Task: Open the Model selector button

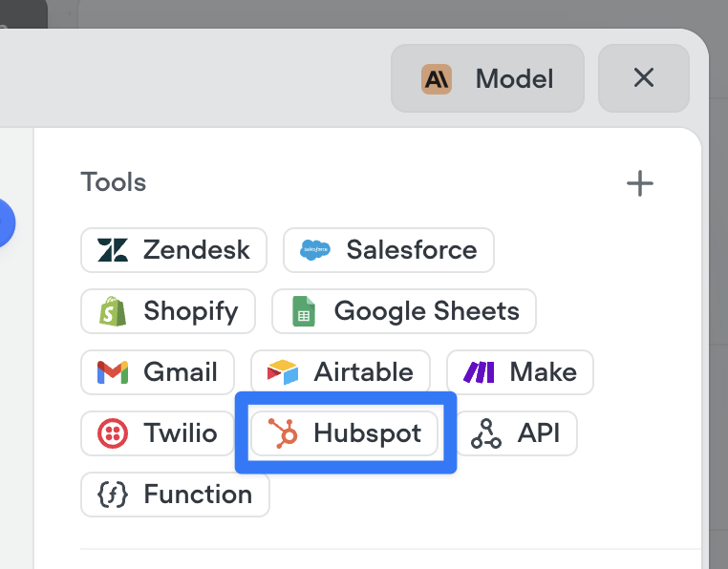Action: coord(487,78)
